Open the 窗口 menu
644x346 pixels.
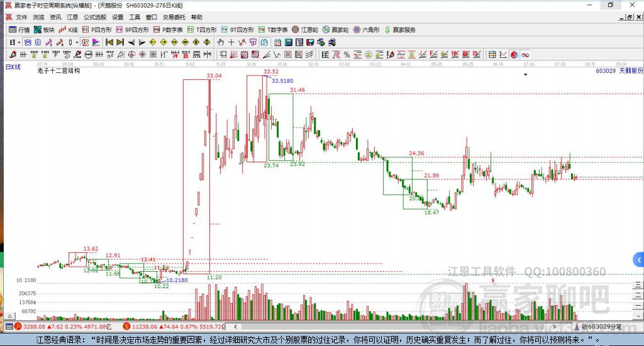coord(152,17)
